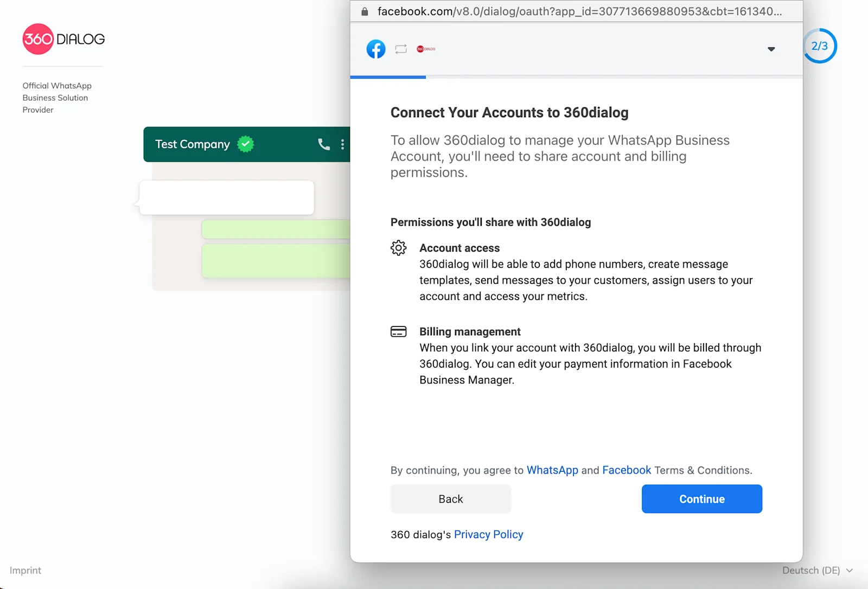Click the Billing management heading
Screen dimensions: 868x589
(x=470, y=331)
